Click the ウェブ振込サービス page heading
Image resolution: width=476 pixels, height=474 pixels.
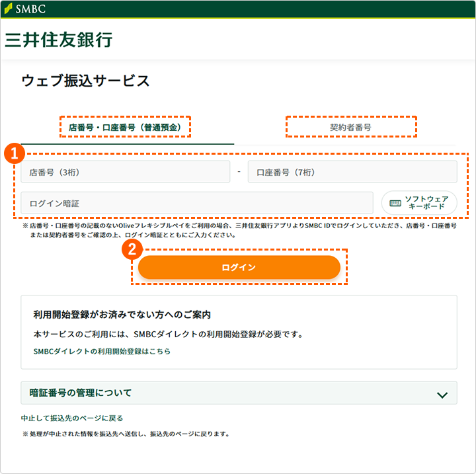pos(85,81)
